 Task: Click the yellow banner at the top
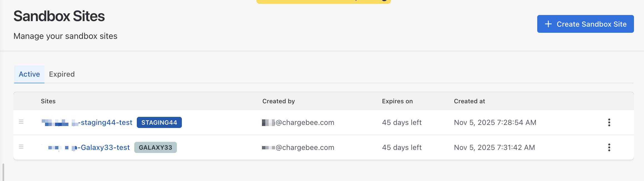tap(323, 1)
